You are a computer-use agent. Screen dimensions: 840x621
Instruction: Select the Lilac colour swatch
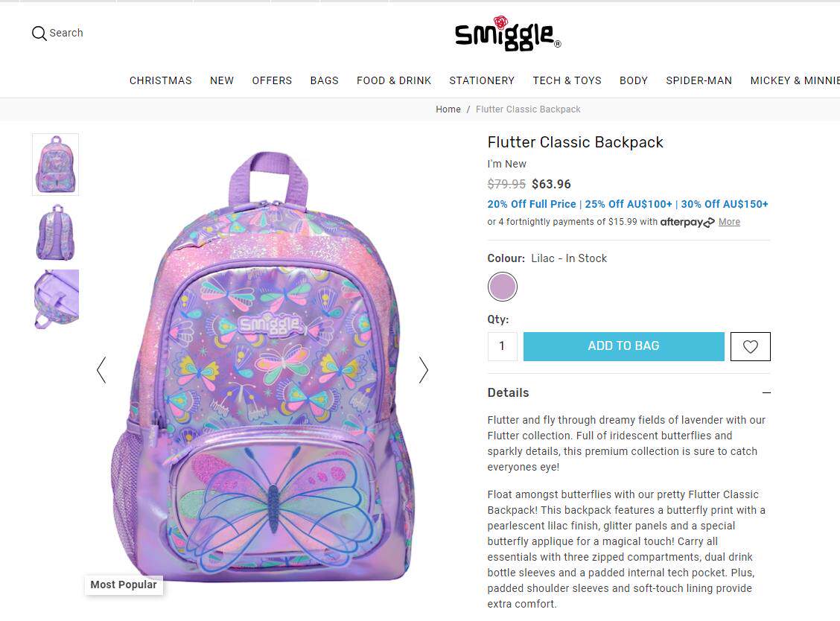tap(502, 287)
